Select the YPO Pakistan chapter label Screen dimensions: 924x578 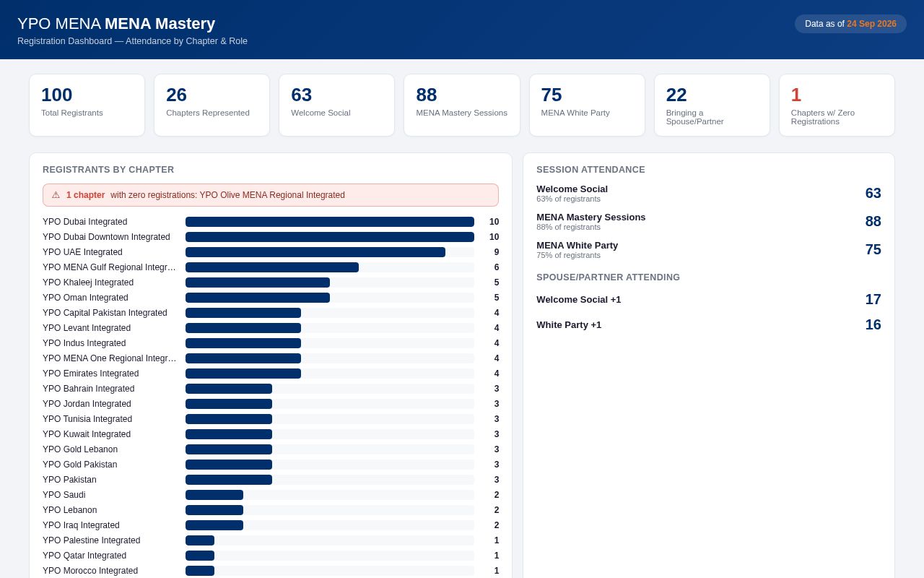pos(69,480)
